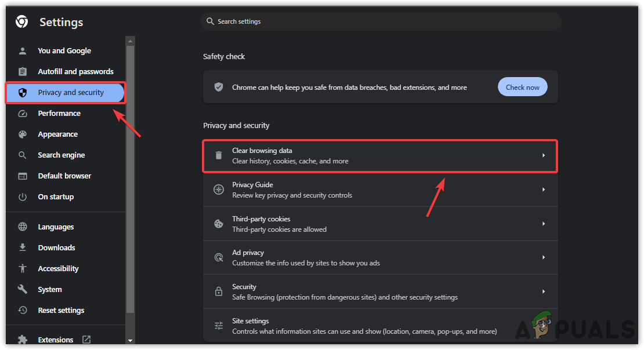Image resolution: width=644 pixels, height=350 pixels.
Task: Click the Security padlock icon
Action: tap(219, 291)
